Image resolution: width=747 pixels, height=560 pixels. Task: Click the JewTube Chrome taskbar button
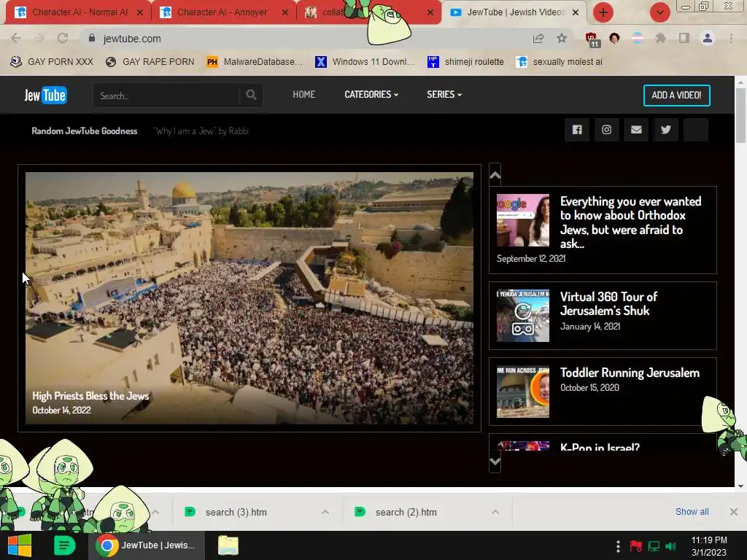pos(147,545)
